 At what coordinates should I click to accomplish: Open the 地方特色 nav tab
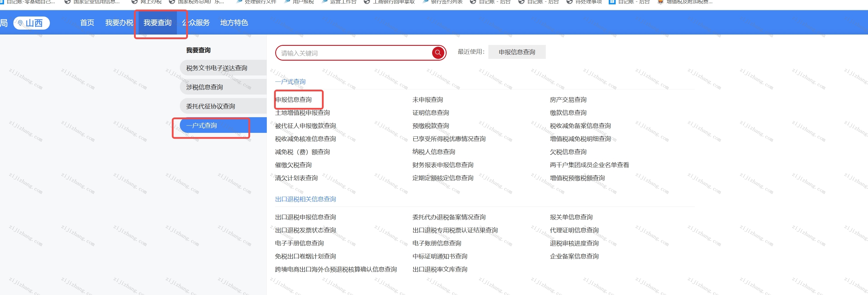point(234,23)
